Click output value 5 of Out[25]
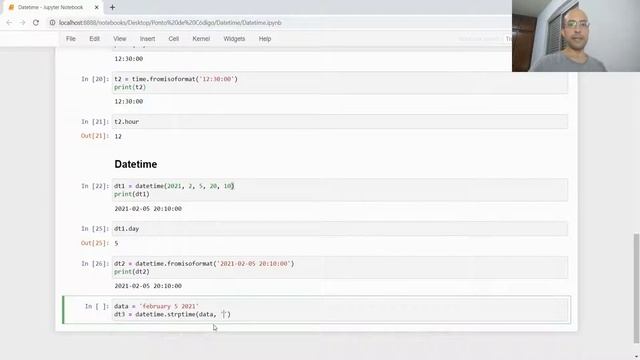640x360 pixels. [116, 243]
